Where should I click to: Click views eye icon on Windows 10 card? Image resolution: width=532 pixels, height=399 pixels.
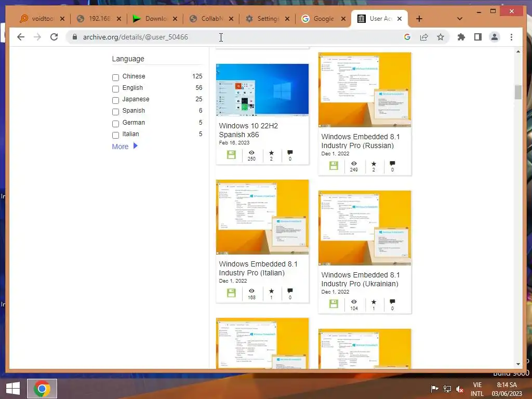click(251, 153)
